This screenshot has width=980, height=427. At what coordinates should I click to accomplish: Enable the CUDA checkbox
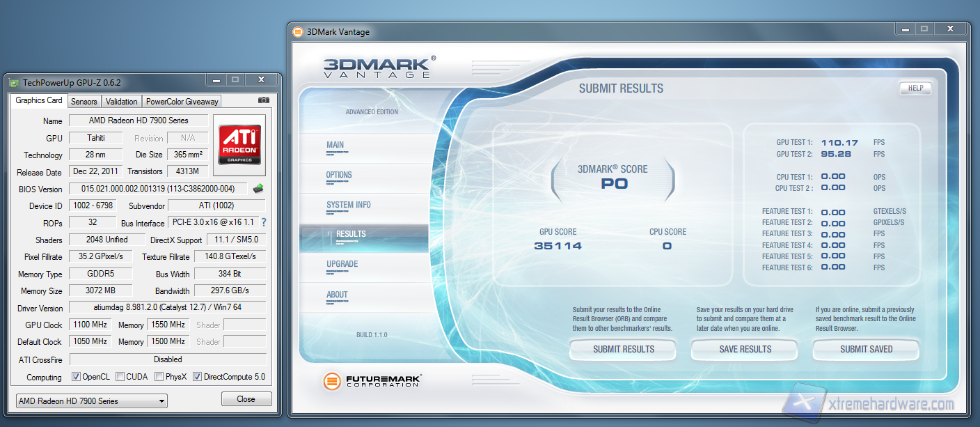tap(120, 377)
